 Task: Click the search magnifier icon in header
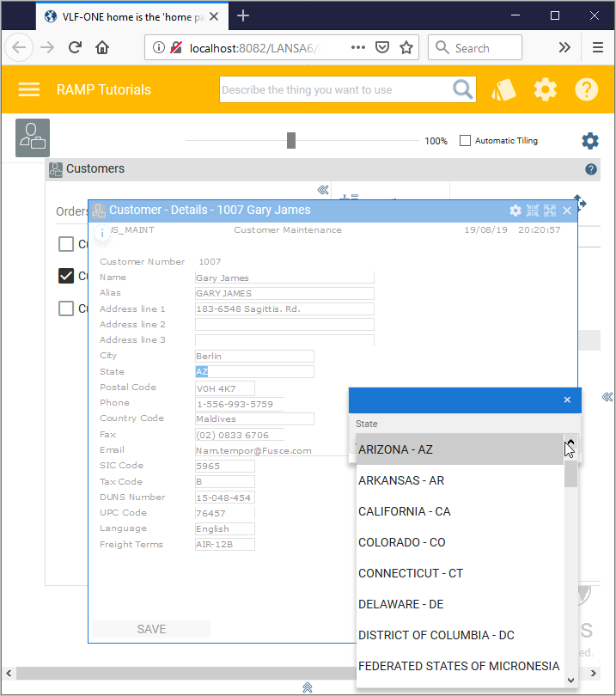[463, 89]
